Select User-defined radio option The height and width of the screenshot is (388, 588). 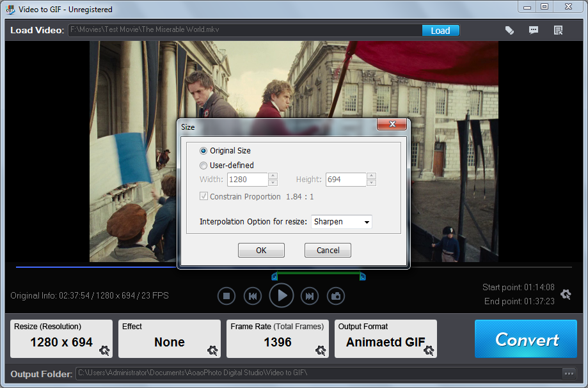pyautogui.click(x=203, y=166)
